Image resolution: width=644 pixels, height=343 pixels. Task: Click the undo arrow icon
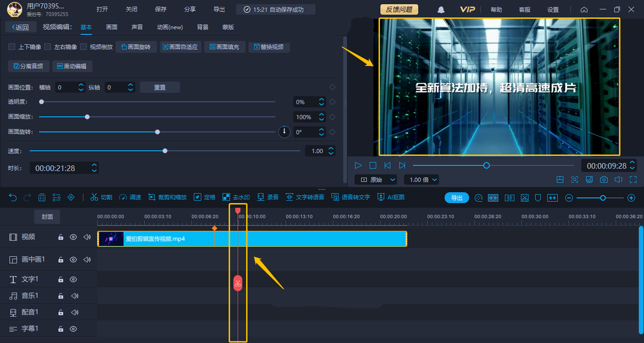tap(13, 197)
